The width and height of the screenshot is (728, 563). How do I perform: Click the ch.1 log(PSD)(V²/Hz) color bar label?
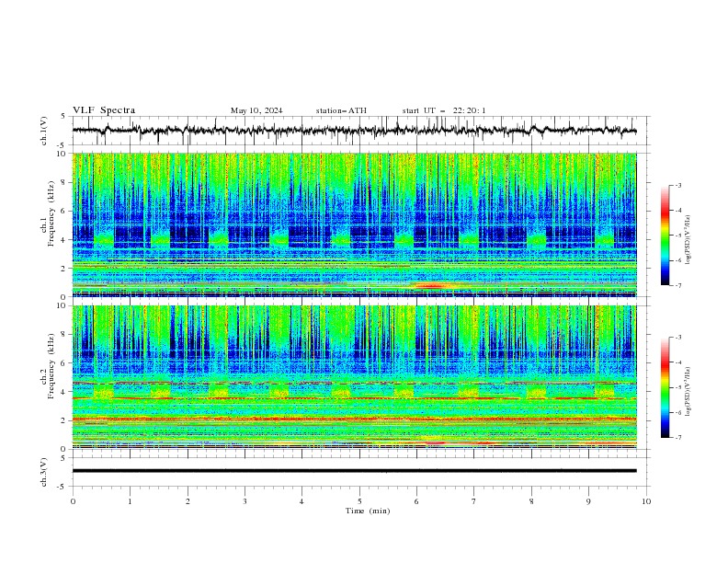(x=688, y=240)
